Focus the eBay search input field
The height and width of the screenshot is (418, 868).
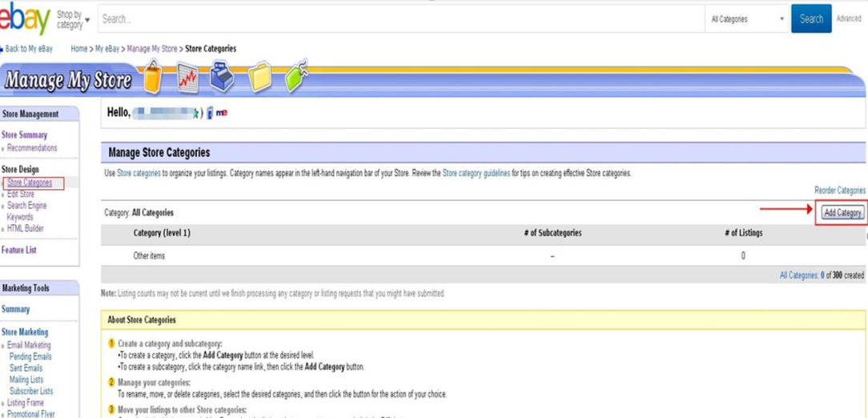click(400, 18)
